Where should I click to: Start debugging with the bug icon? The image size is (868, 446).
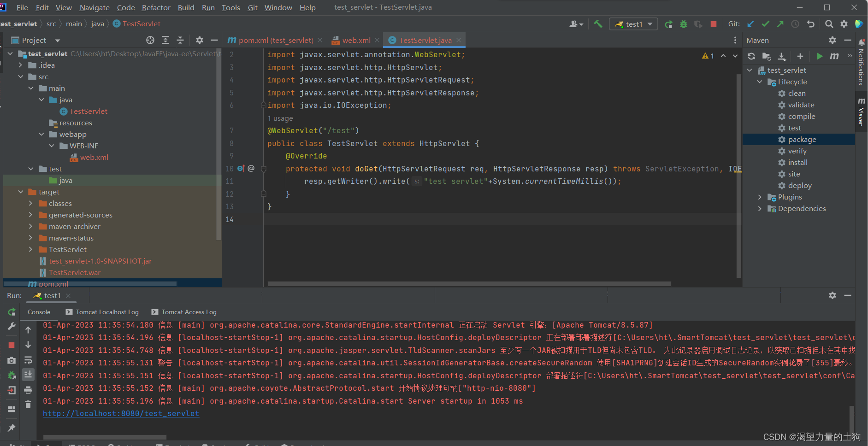click(x=684, y=24)
